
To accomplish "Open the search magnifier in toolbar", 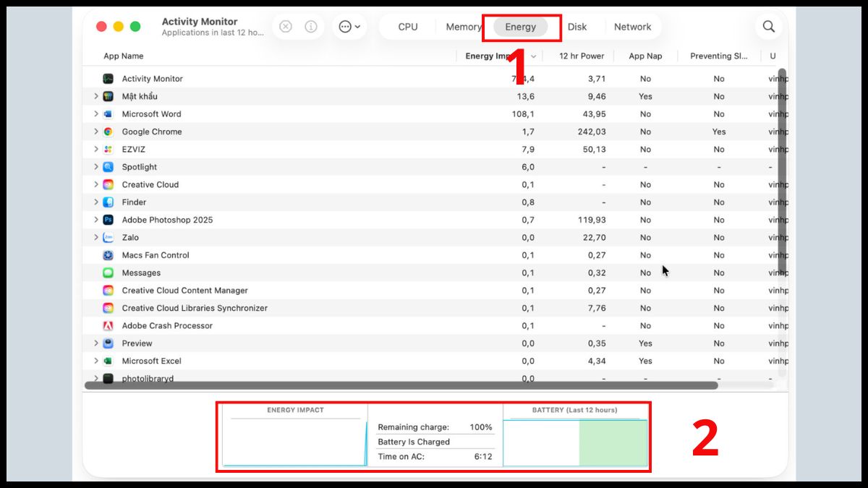I will click(x=769, y=27).
